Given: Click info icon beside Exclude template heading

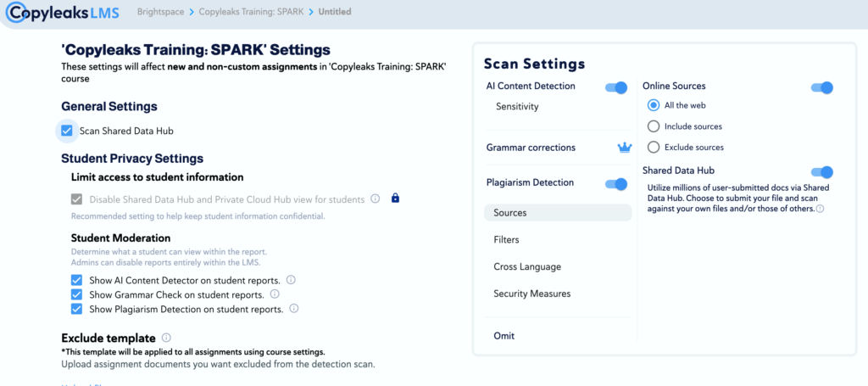Looking at the screenshot, I should click(x=166, y=338).
